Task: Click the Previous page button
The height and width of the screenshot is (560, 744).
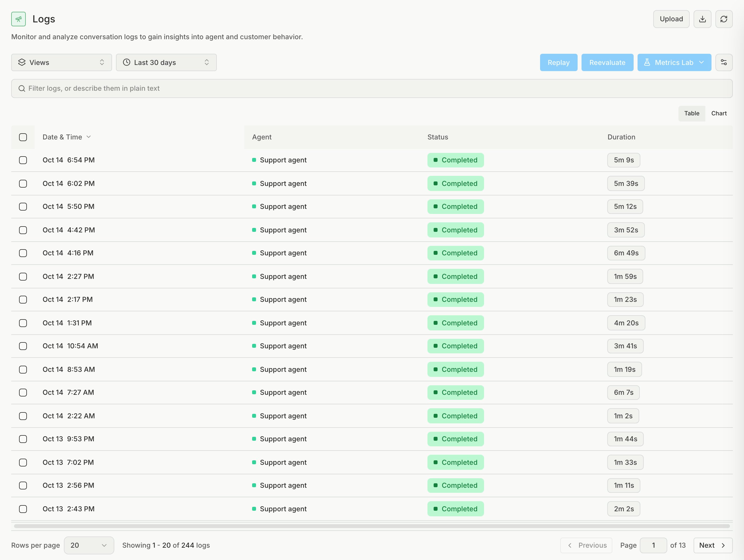Action: (586, 545)
